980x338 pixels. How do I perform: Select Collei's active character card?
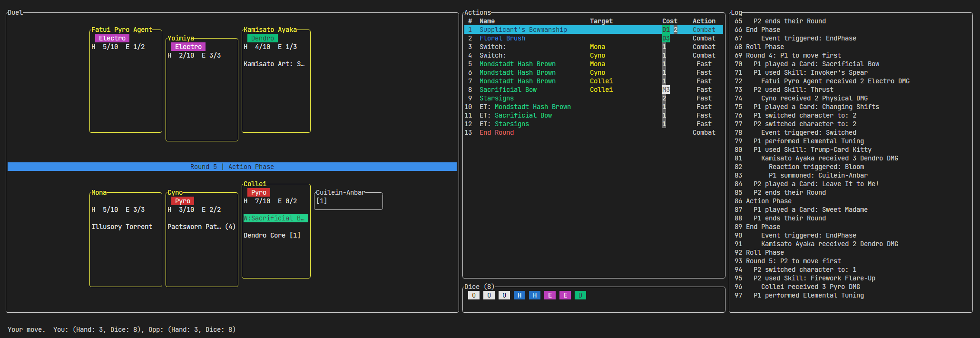pos(276,231)
